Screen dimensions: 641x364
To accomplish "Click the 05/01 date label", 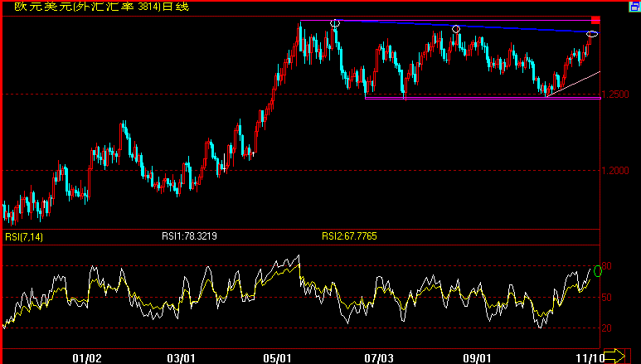I will (277, 358).
